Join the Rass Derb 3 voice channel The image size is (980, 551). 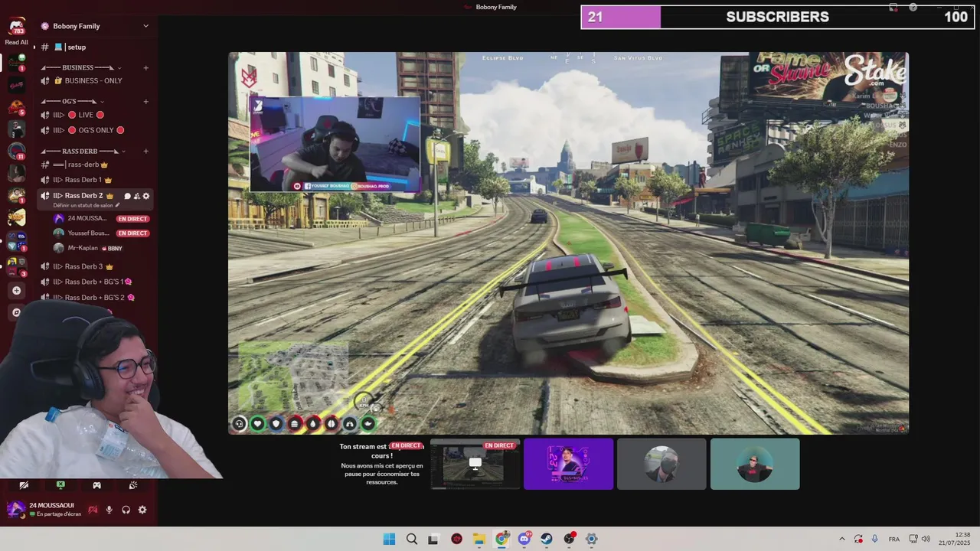(x=96, y=266)
